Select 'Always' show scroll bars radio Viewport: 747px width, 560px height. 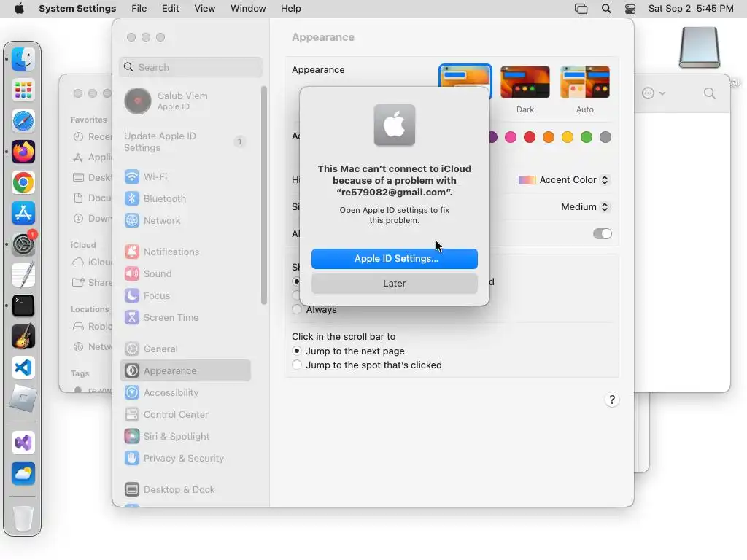(x=297, y=309)
